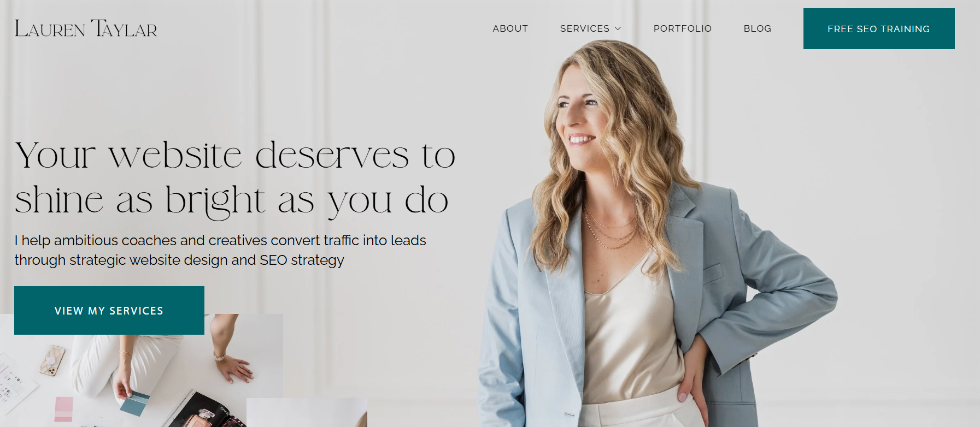This screenshot has width=980, height=427.
Task: Click the 'I help ambitious coaches' paragraph
Action: [x=220, y=250]
